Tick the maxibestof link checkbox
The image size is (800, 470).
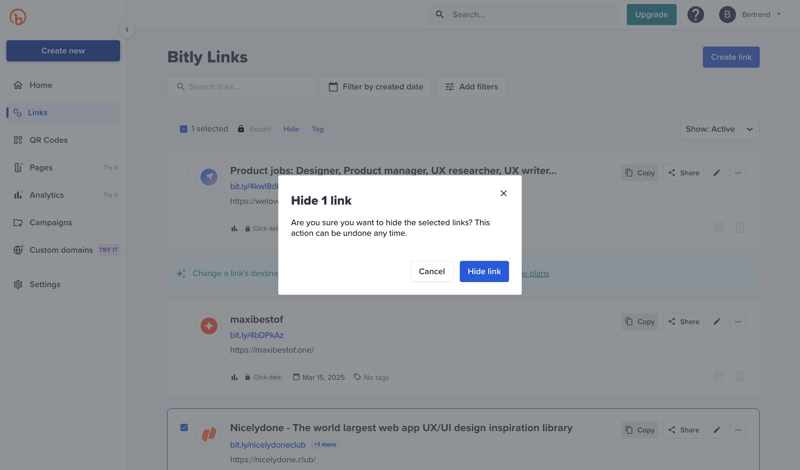pos(184,319)
